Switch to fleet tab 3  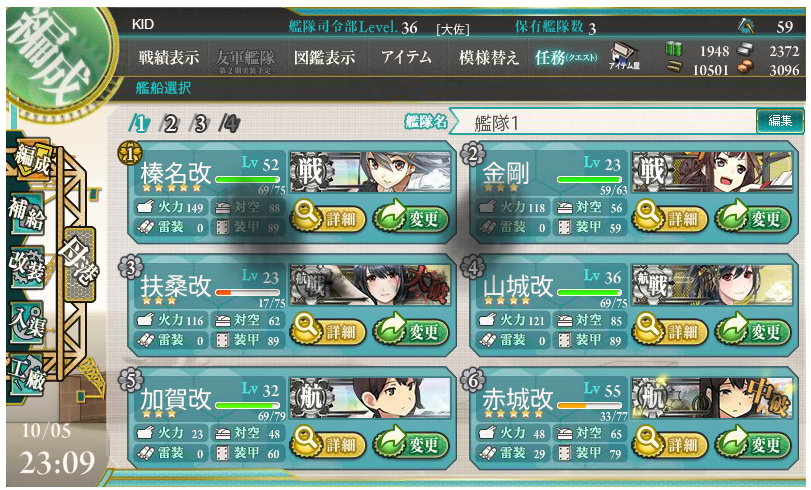(200, 124)
